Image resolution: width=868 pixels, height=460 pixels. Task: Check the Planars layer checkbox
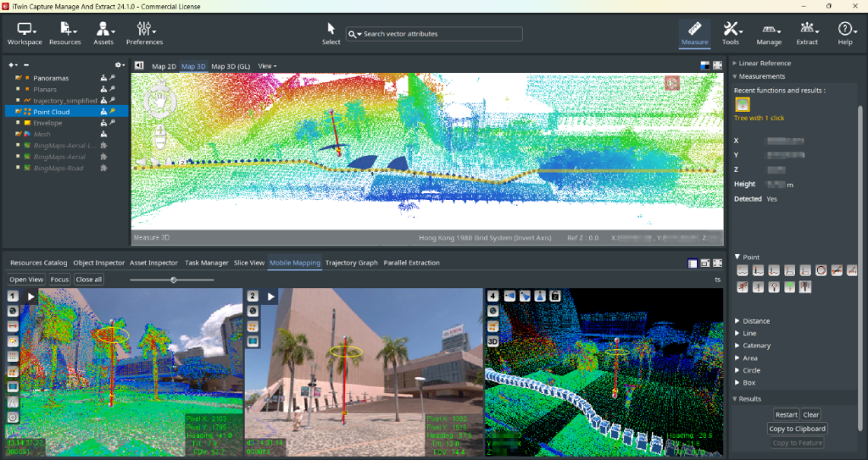(19, 89)
